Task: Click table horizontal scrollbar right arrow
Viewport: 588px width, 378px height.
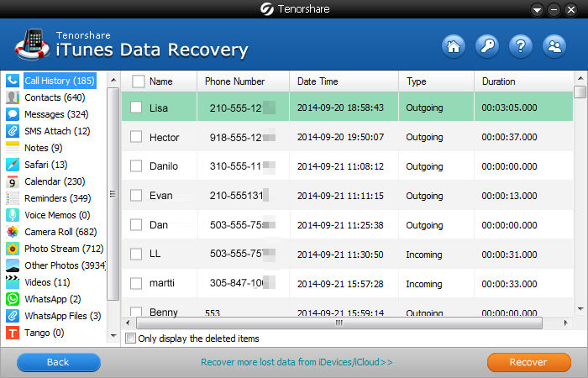Action: point(565,323)
